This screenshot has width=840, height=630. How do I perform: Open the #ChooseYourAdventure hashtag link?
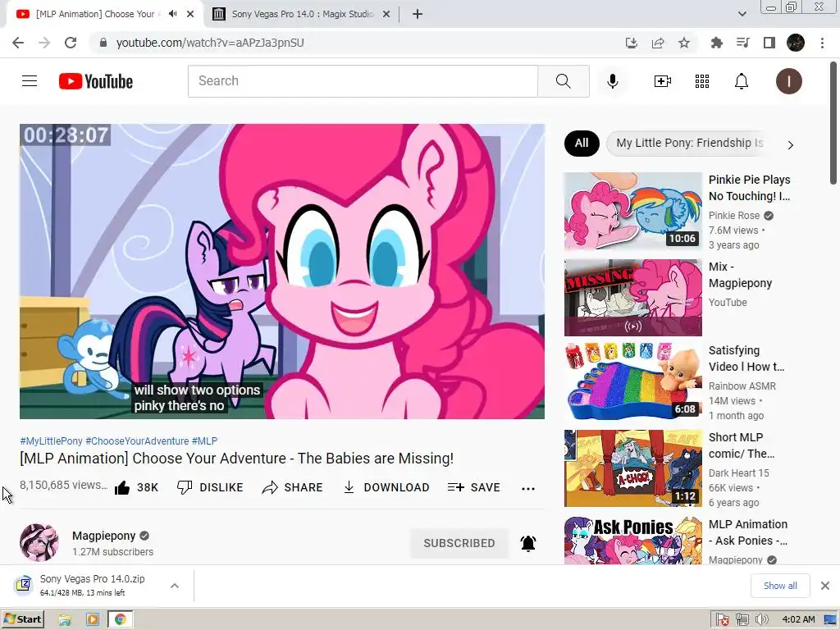point(137,441)
